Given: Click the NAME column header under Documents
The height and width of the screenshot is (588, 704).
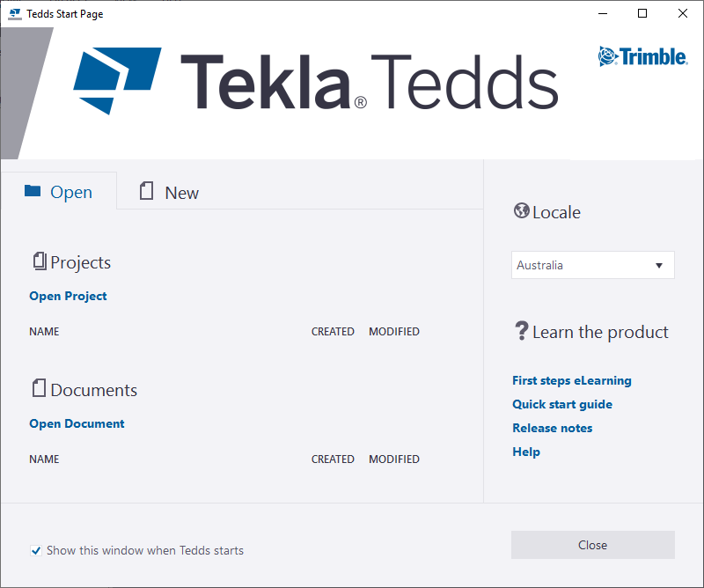Looking at the screenshot, I should point(44,459).
